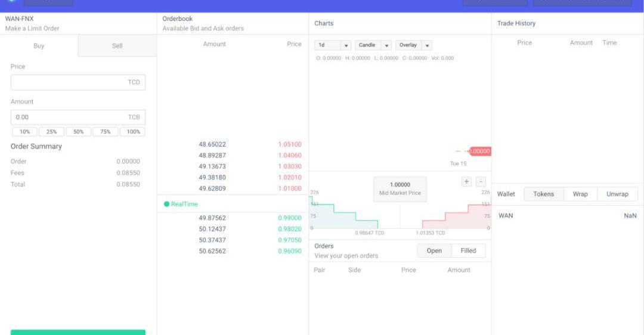
Task: Expand the Candle chart type dropdown
Action: point(373,45)
